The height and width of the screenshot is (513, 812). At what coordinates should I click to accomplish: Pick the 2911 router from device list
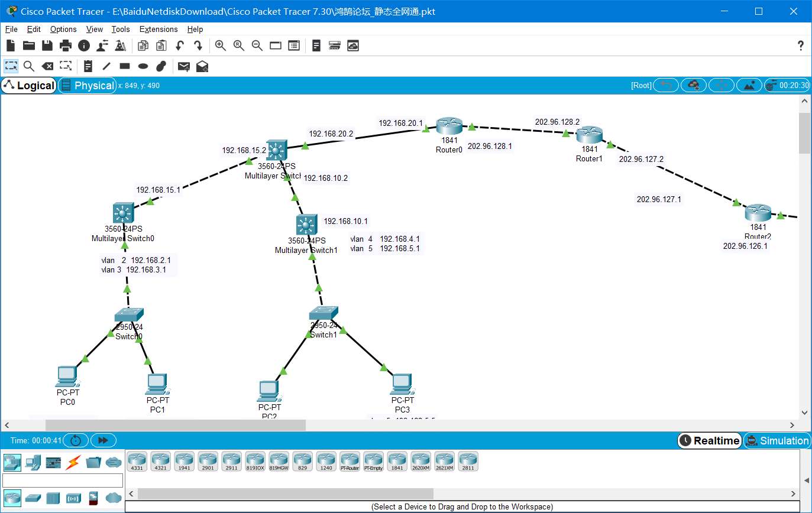click(x=231, y=461)
